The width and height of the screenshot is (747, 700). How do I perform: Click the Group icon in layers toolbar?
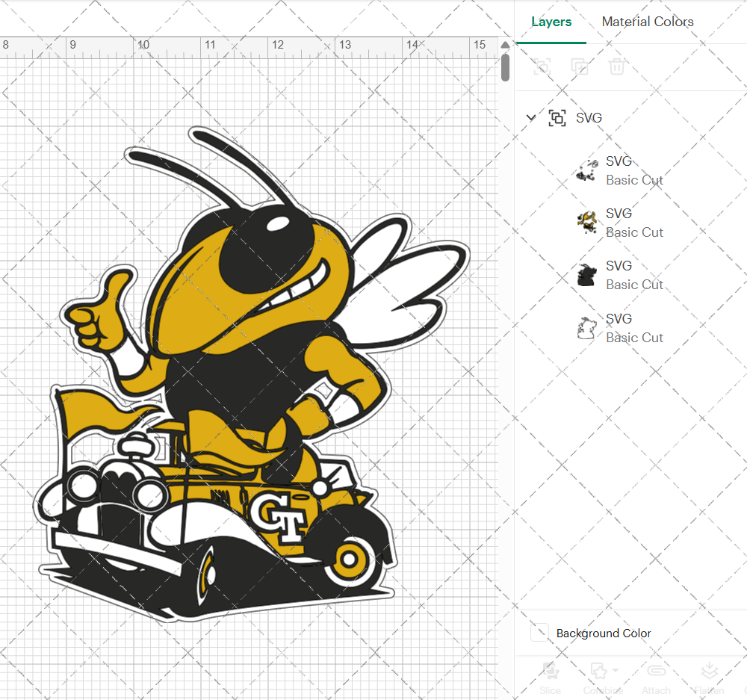pos(542,66)
